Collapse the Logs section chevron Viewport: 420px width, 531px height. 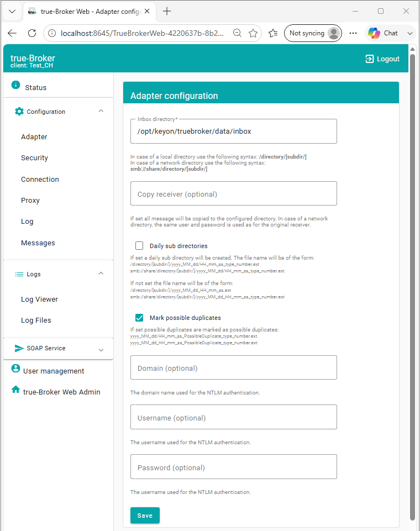(101, 274)
